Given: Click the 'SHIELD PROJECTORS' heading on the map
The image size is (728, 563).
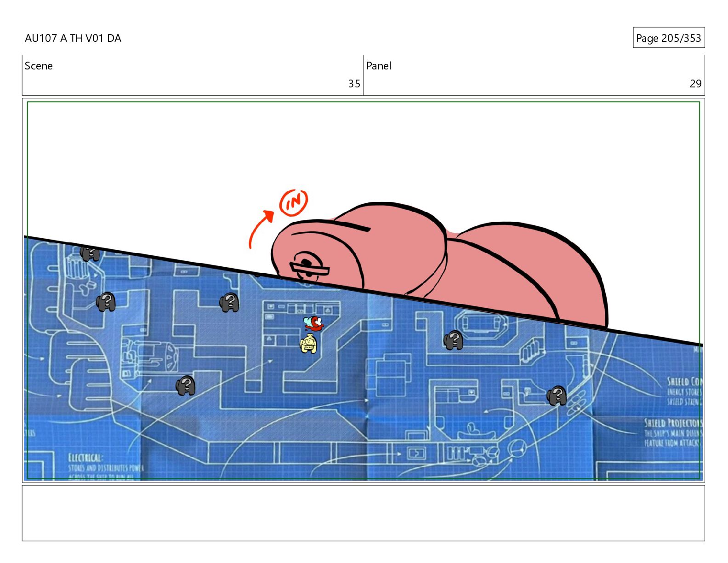Looking at the screenshot, I should (673, 423).
